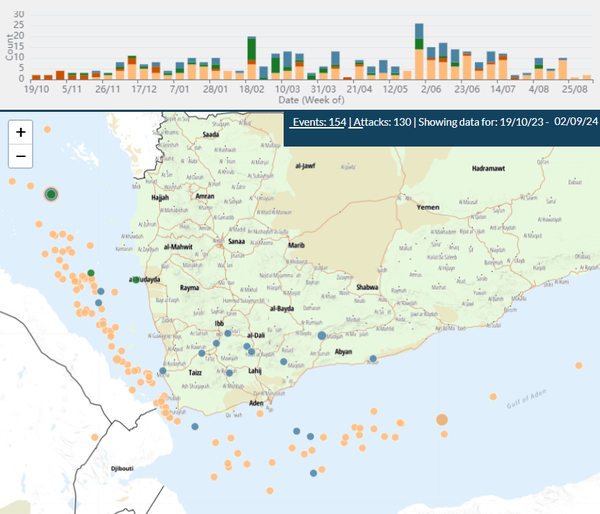Click the Yemen country label
This screenshot has width=600, height=514.
click(428, 207)
